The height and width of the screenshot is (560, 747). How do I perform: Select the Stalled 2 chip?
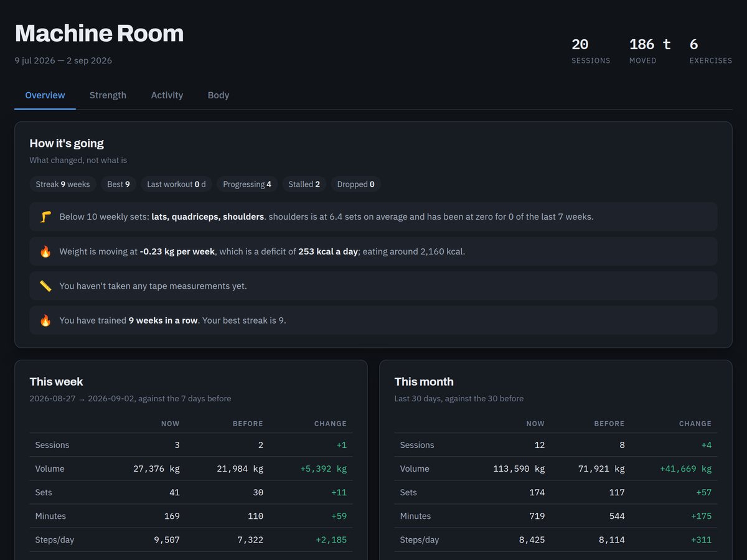(x=304, y=184)
